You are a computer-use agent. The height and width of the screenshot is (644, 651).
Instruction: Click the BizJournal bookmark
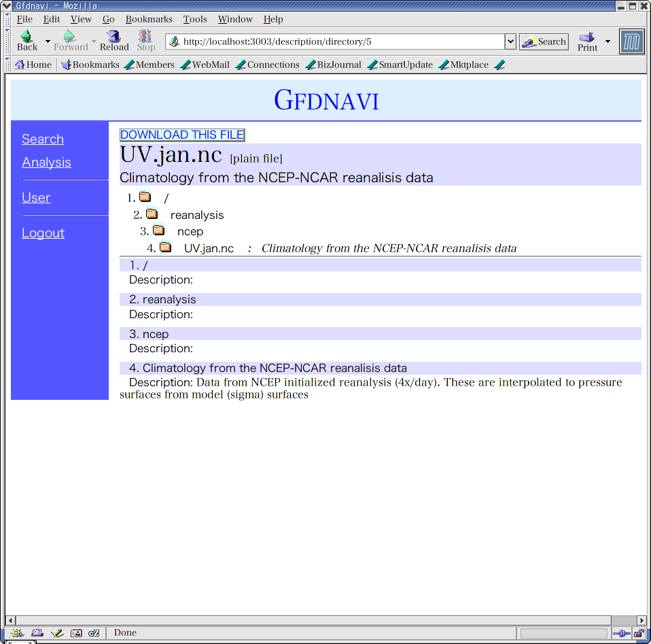point(334,65)
